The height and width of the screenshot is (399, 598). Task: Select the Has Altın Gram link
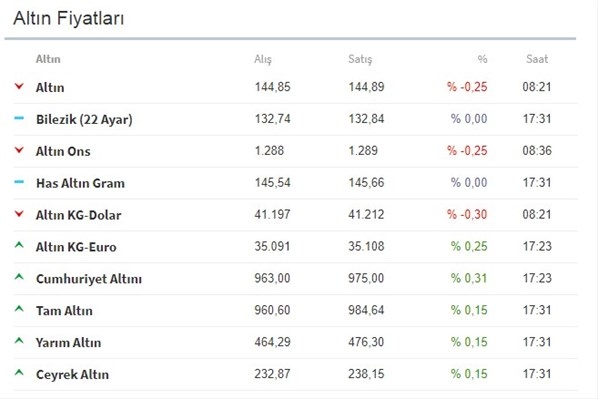pos(80,183)
